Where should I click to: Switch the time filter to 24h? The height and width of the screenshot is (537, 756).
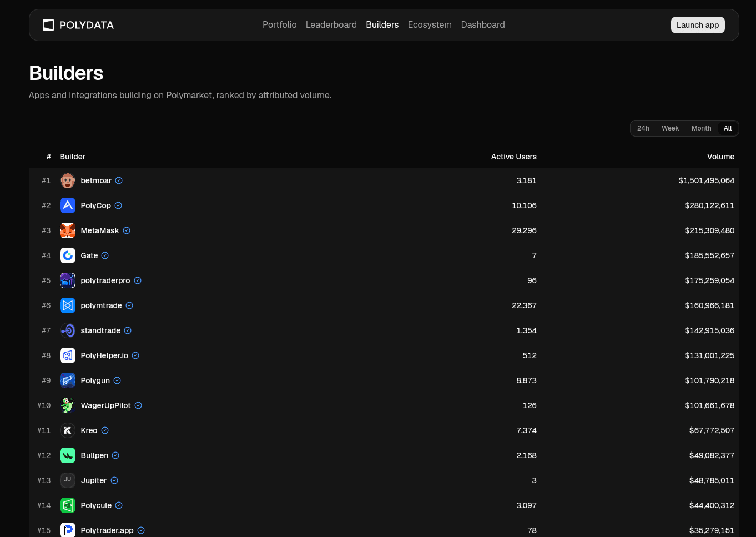click(x=643, y=128)
